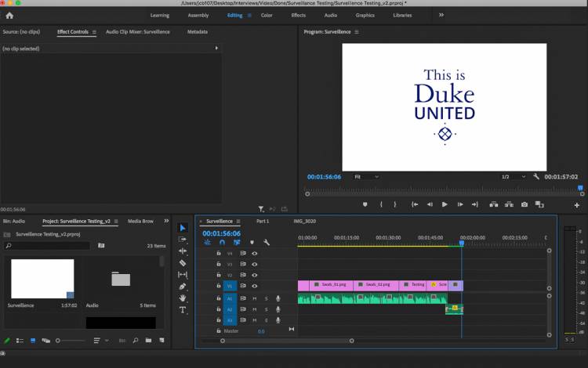Open timeline display settings wrench
Screen dimensions: 588x368
pyautogui.click(x=267, y=242)
